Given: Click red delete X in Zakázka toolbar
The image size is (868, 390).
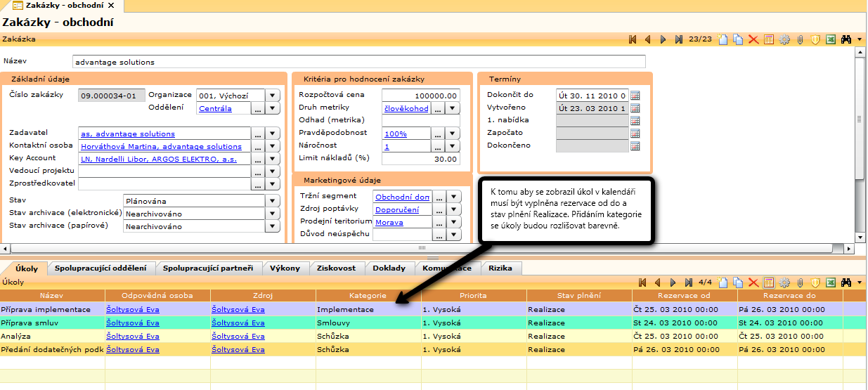Looking at the screenshot, I should pyautogui.click(x=753, y=39).
